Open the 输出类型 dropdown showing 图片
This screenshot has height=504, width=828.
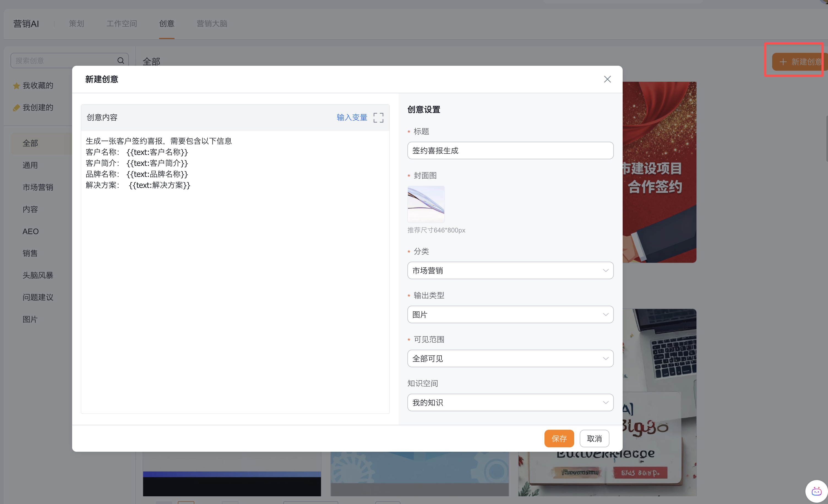(x=510, y=315)
